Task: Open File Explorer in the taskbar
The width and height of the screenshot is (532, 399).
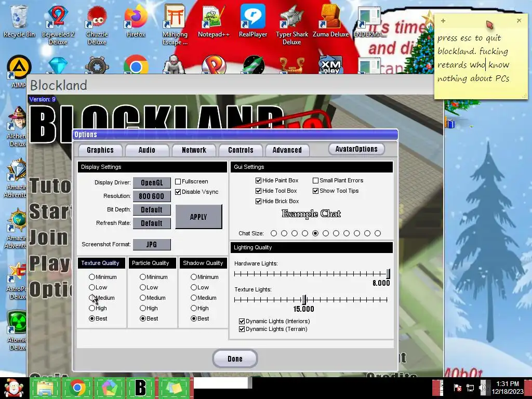Action: click(46, 388)
